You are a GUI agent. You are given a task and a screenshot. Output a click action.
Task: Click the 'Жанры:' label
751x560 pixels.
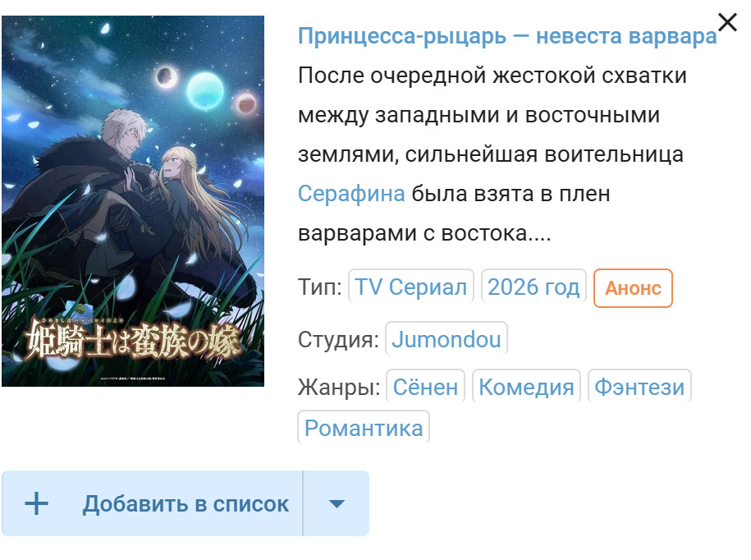point(339,387)
